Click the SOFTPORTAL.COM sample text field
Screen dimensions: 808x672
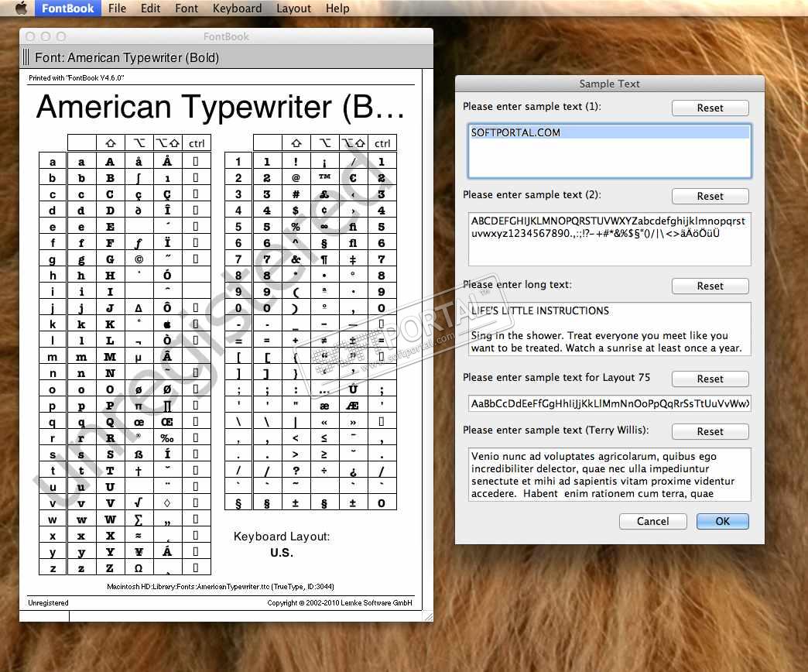tap(610, 151)
